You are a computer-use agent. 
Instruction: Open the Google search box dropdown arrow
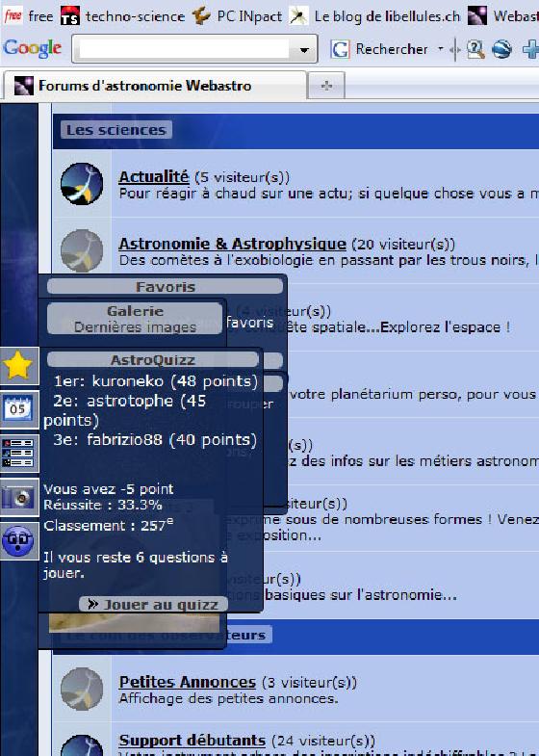pos(304,49)
